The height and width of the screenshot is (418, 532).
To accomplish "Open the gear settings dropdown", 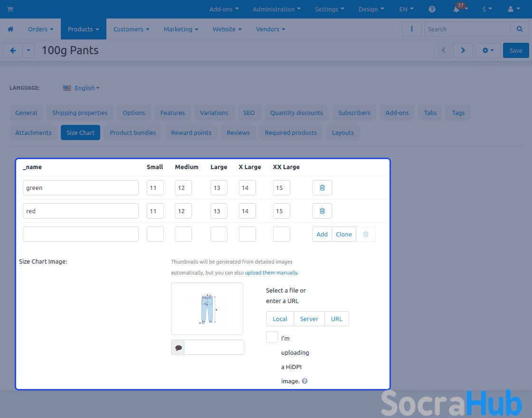I will 488,50.
